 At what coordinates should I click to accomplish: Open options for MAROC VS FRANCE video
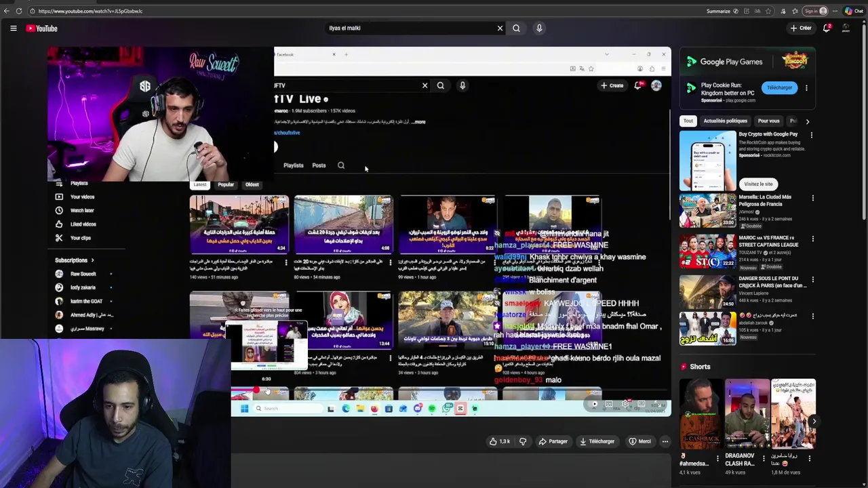click(813, 239)
